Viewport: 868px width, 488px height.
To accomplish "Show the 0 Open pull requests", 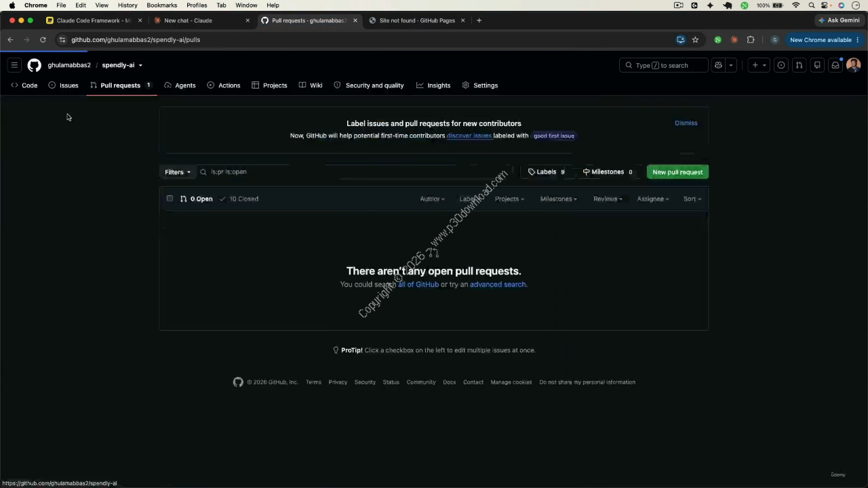I will tap(197, 199).
